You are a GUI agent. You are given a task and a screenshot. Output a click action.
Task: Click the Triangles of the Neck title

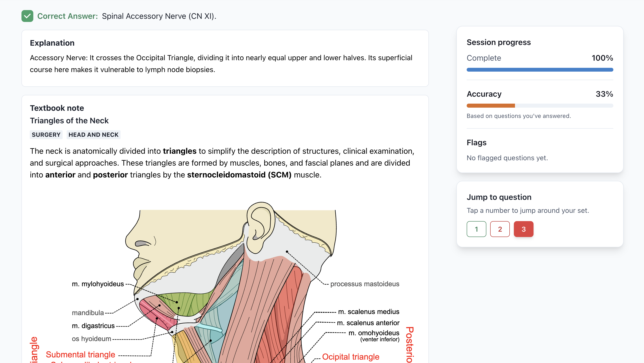point(69,120)
